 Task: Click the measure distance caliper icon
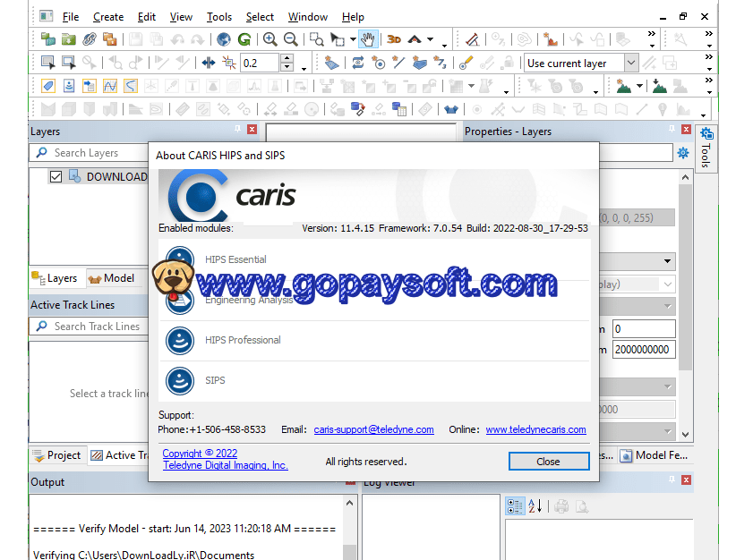[x=472, y=39]
